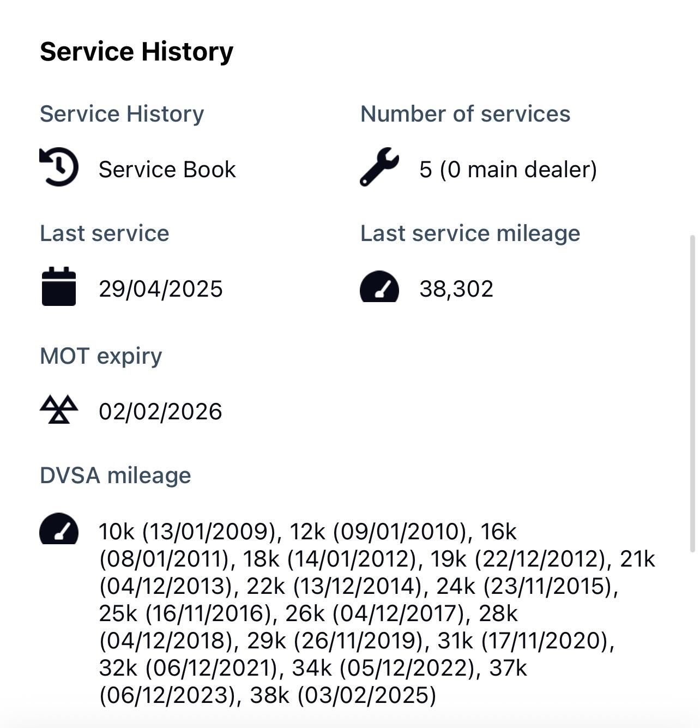The image size is (700, 728).
Task: Click the 38,302 mileage value
Action: point(456,289)
